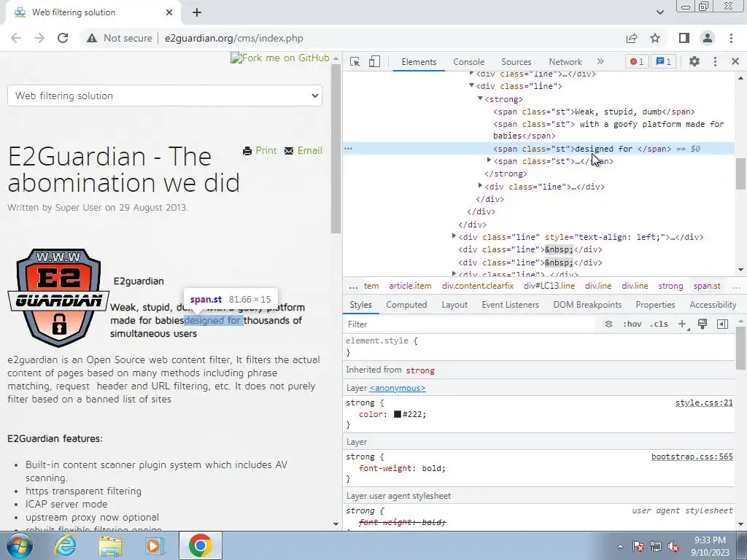The height and width of the screenshot is (560, 747).
Task: Open the Accessibility tab
Action: [x=713, y=305]
